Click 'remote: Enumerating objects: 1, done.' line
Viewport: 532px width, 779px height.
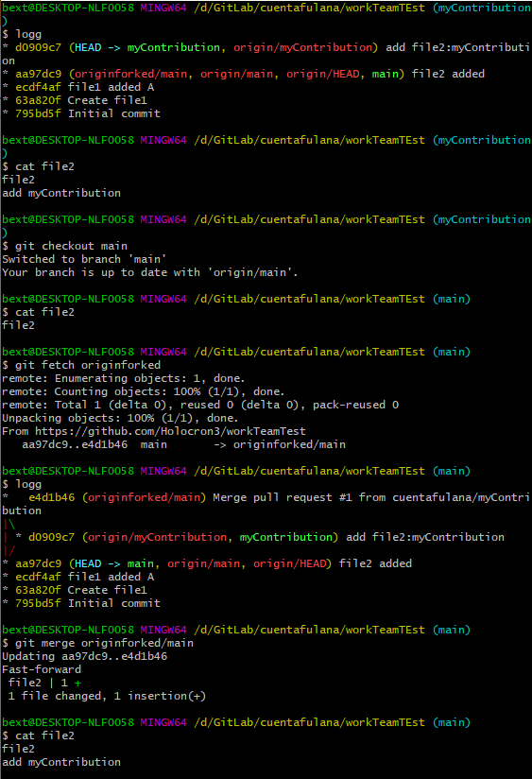point(123,378)
